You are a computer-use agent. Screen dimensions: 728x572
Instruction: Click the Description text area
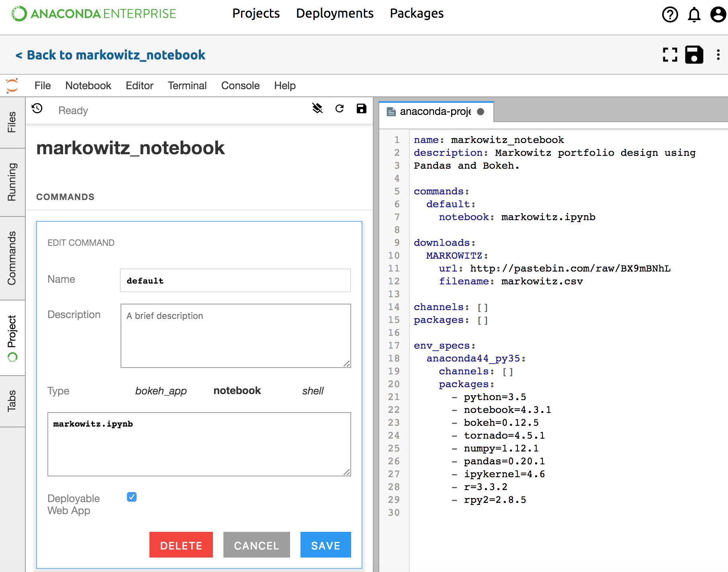coord(235,336)
